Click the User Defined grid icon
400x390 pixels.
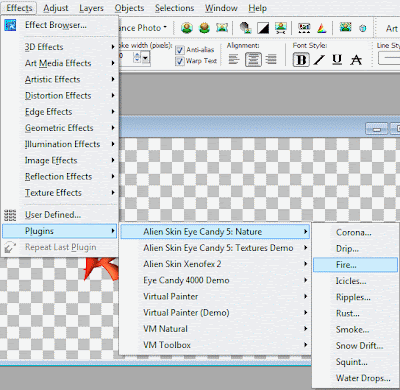tap(10, 215)
